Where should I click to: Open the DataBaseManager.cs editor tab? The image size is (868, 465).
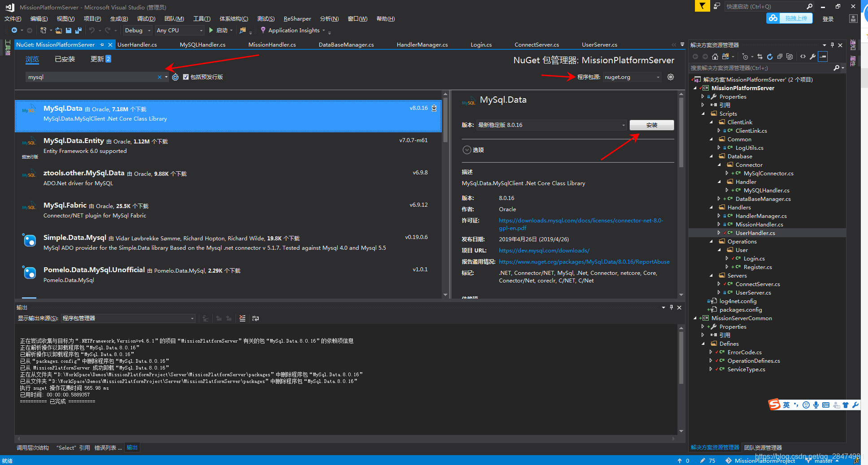pos(346,45)
